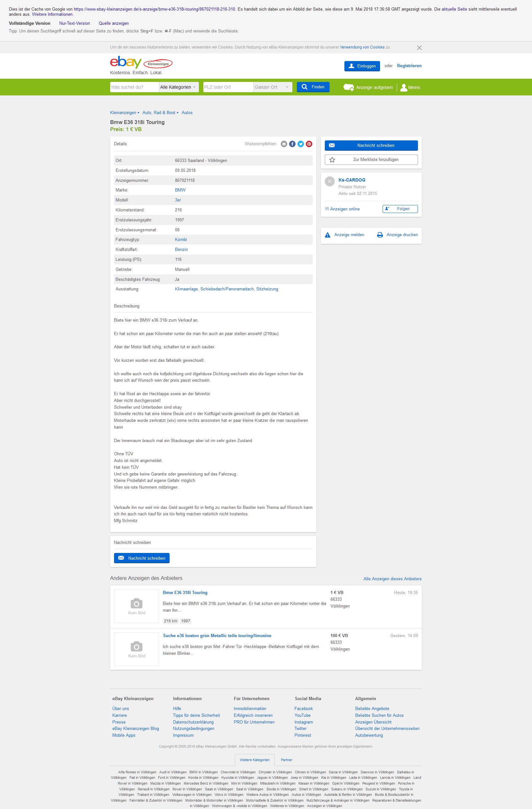Open Beliebte Angebote footer link

pyautogui.click(x=372, y=709)
